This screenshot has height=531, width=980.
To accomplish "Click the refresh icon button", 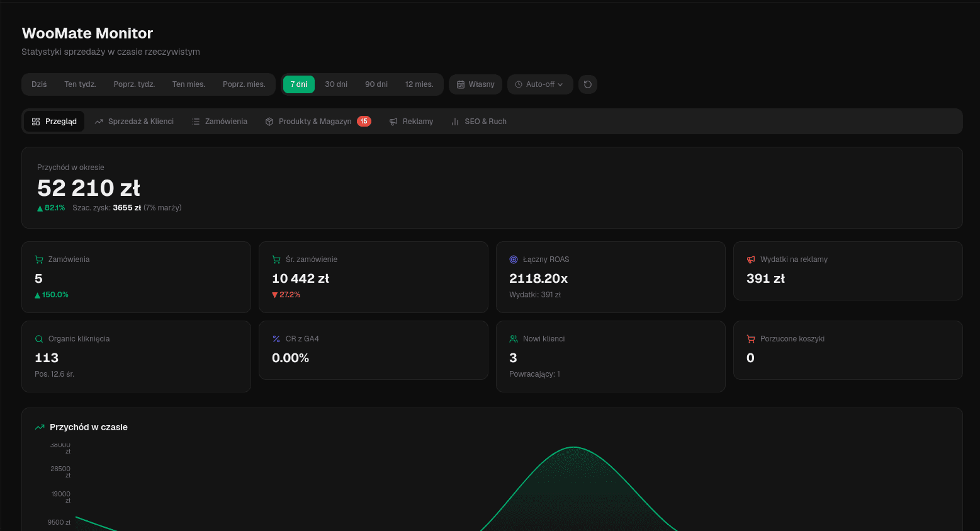I will (588, 84).
